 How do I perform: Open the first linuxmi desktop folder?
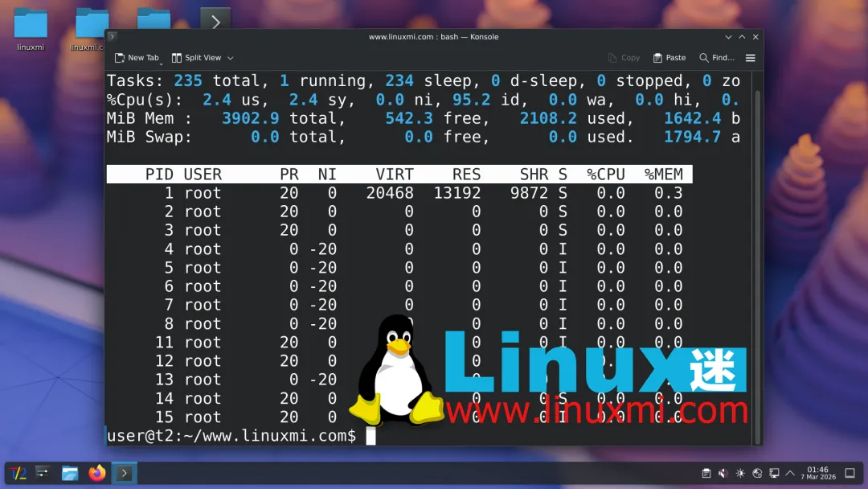point(31,29)
